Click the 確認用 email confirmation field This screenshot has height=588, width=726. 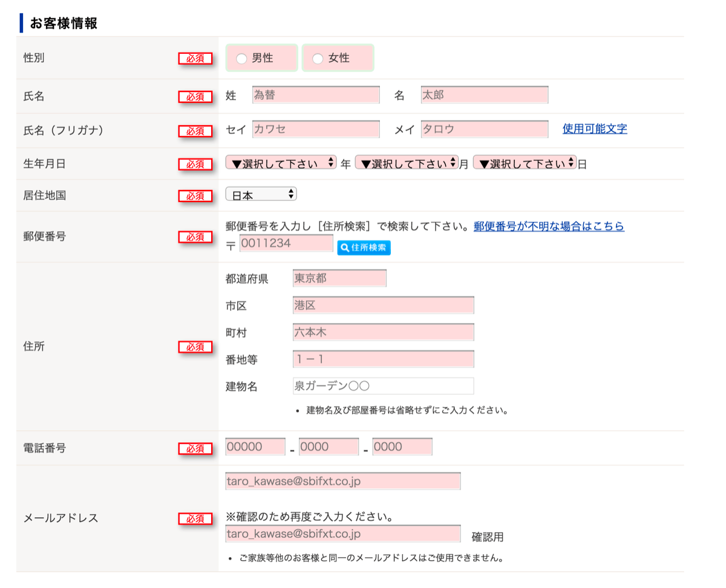tap(343, 534)
